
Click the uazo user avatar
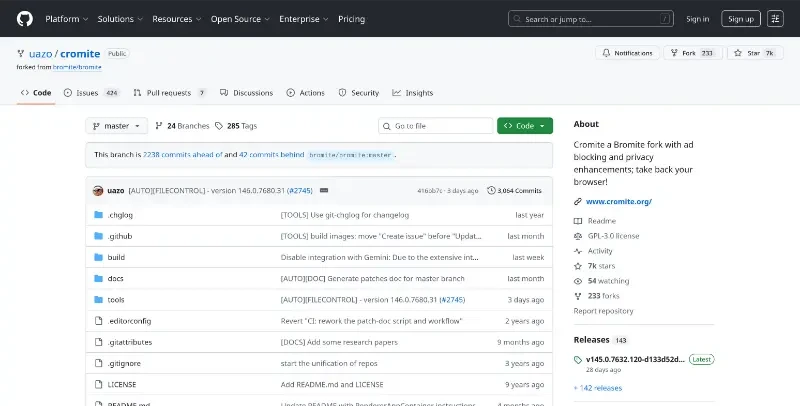click(99, 190)
